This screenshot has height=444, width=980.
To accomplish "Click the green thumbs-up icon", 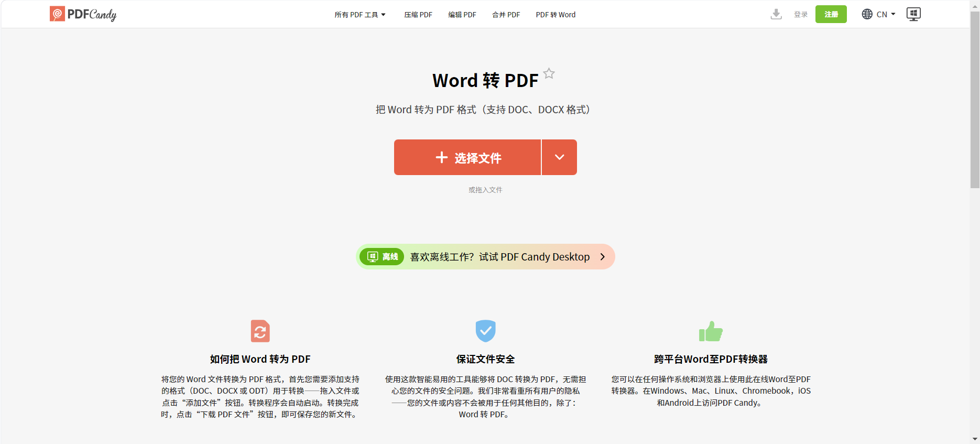I will 711,331.
